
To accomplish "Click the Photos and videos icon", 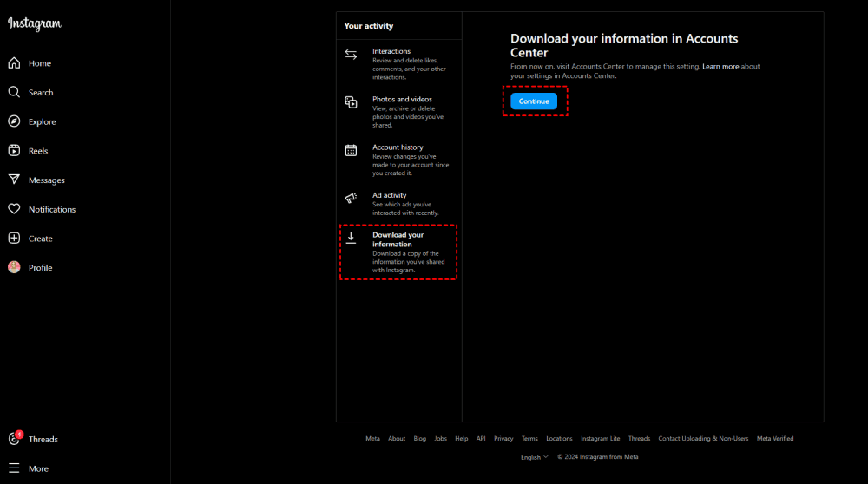I will pyautogui.click(x=351, y=102).
